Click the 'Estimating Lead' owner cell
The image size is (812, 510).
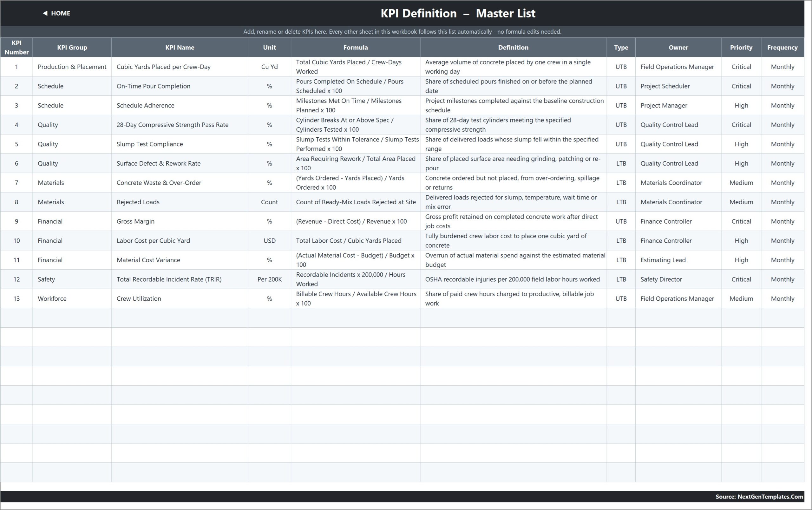678,260
